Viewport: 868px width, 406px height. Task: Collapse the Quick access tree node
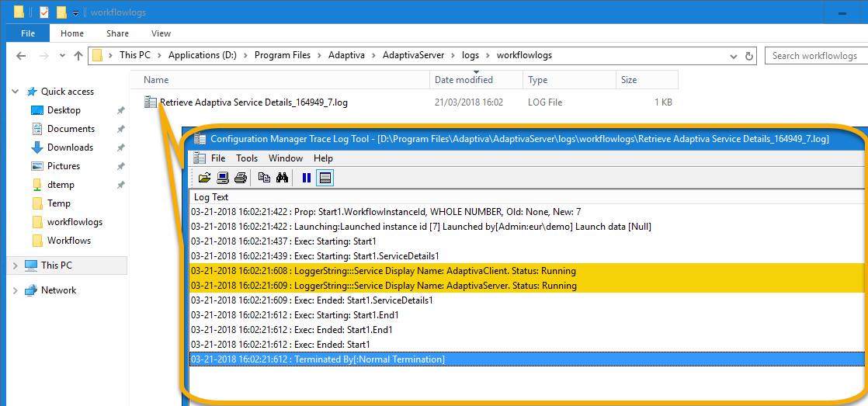(x=15, y=92)
